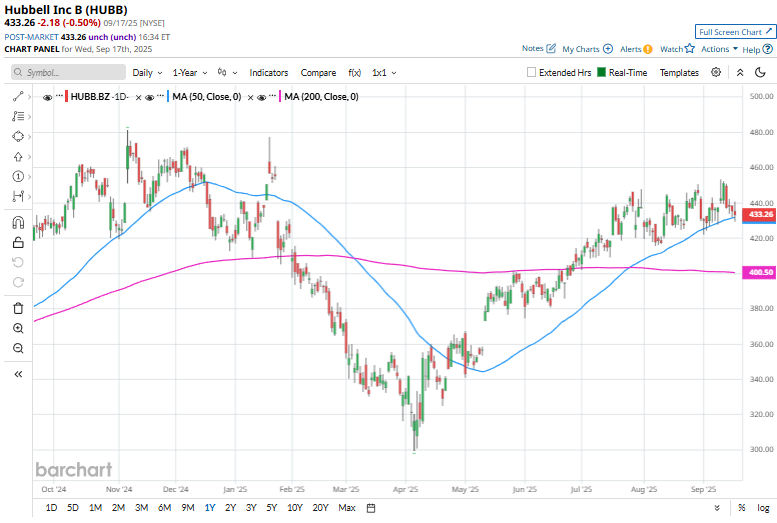Screen dimensions: 777x523
Task: Undo the last chart action
Action: 18,262
